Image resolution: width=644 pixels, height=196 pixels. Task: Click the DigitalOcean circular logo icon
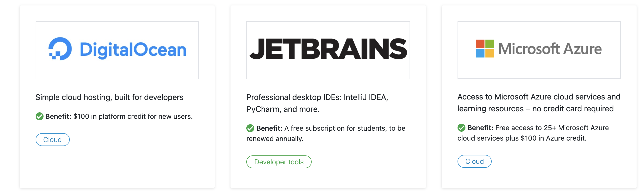tap(60, 49)
